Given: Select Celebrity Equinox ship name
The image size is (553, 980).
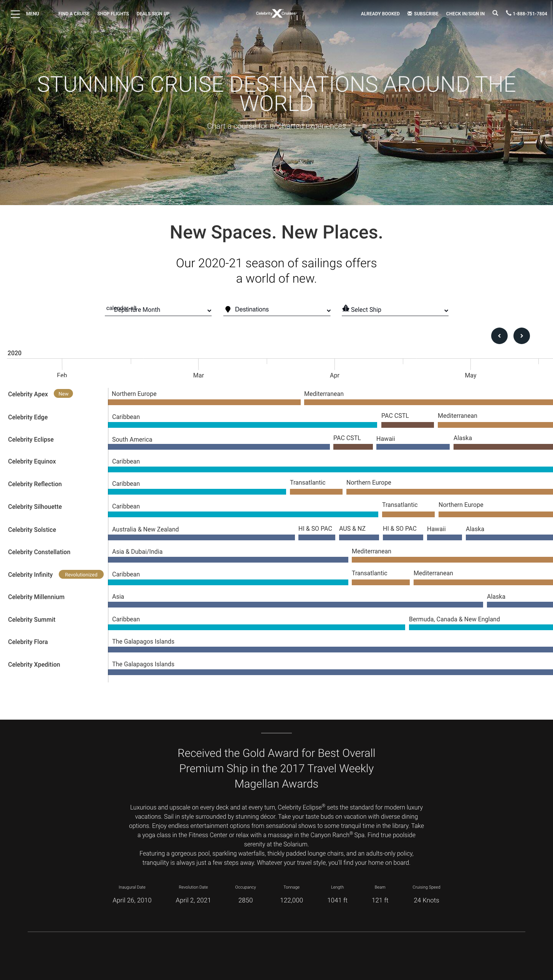Looking at the screenshot, I should point(32,461).
